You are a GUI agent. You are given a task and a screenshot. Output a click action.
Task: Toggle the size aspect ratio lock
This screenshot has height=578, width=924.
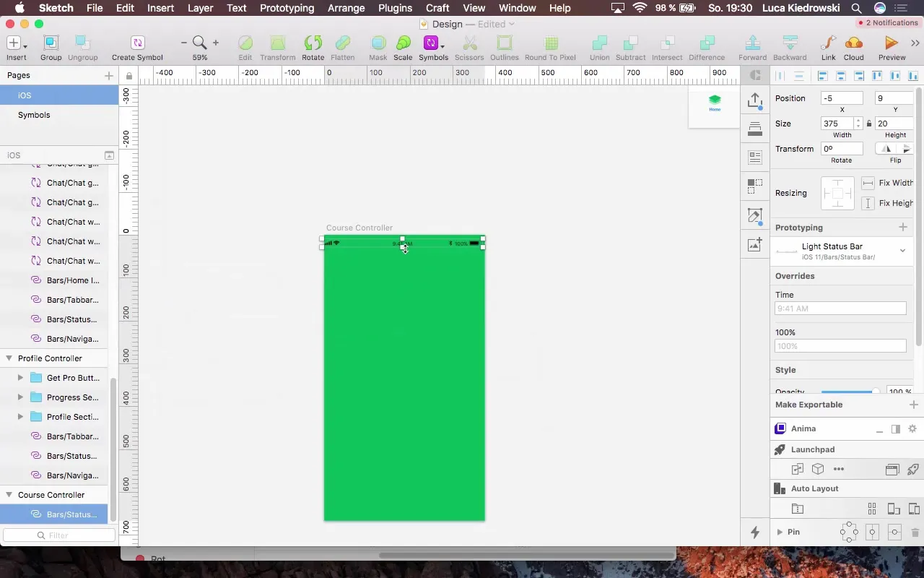coord(869,124)
